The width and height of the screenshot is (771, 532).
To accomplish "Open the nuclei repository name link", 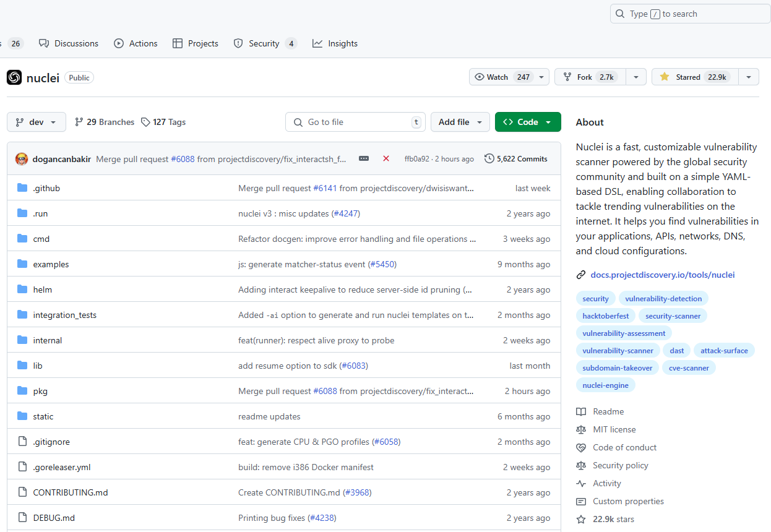I will tap(43, 78).
